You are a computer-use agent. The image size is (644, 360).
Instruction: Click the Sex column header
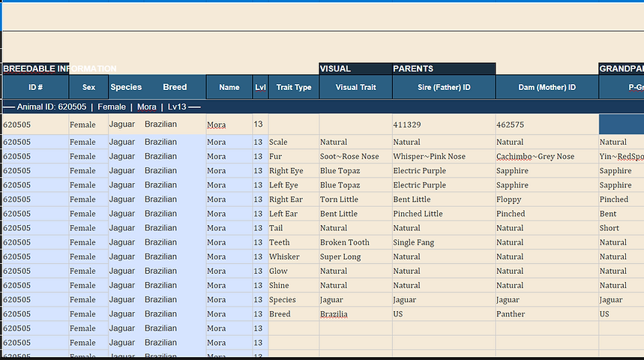pos(88,87)
